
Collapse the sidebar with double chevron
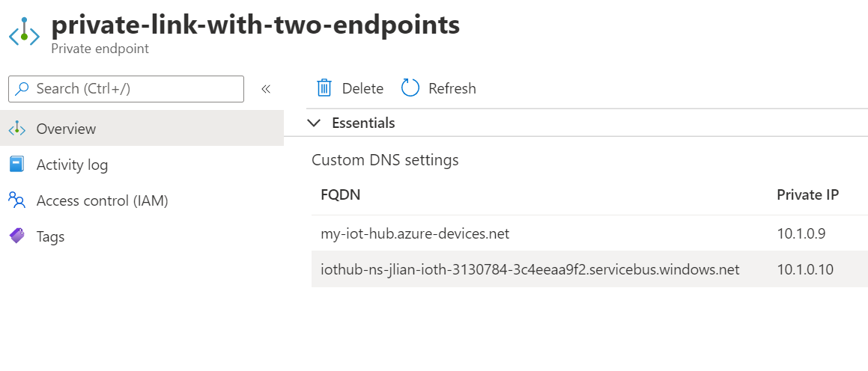(265, 88)
